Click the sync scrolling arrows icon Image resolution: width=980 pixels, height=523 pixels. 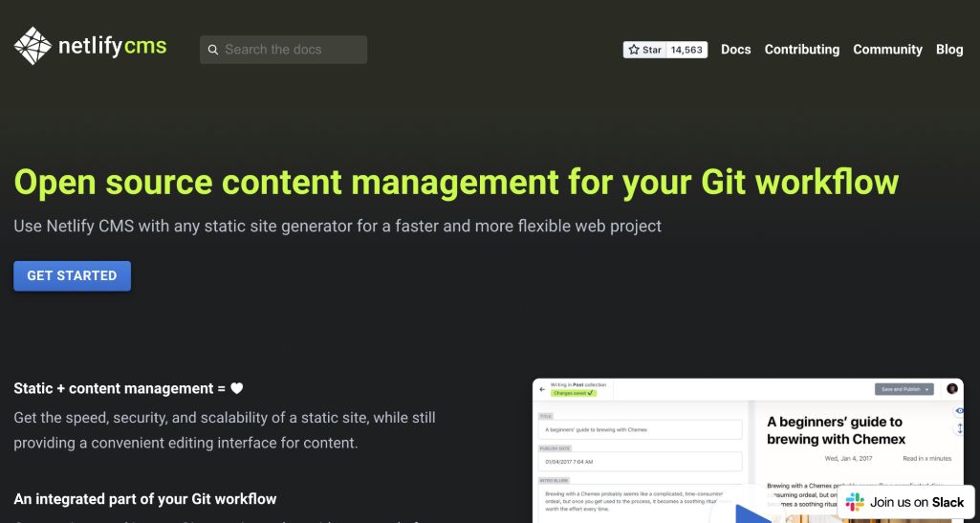(960, 428)
